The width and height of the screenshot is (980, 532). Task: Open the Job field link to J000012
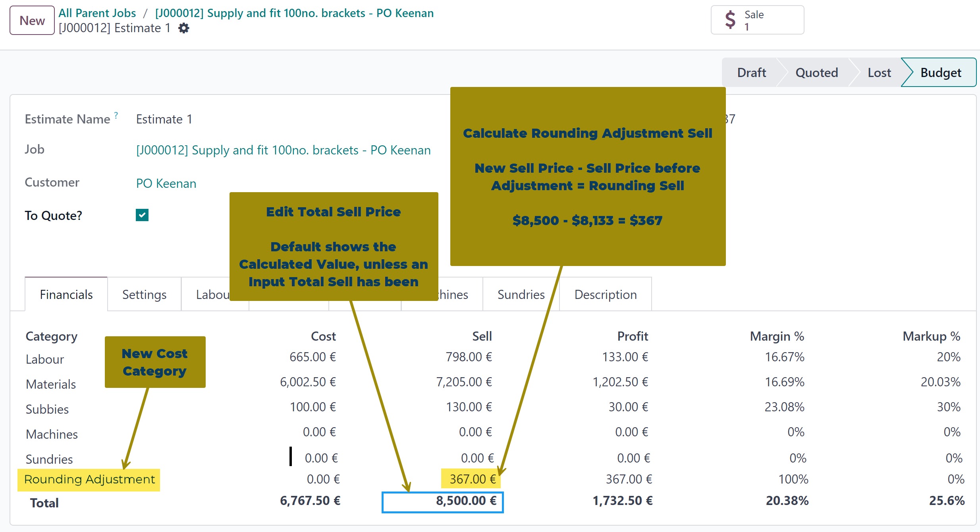[x=283, y=150]
